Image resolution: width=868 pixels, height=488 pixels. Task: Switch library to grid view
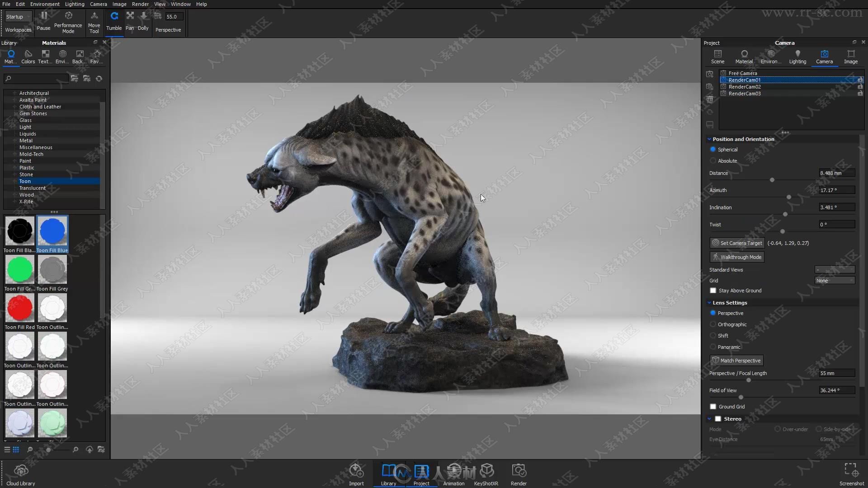point(16,450)
